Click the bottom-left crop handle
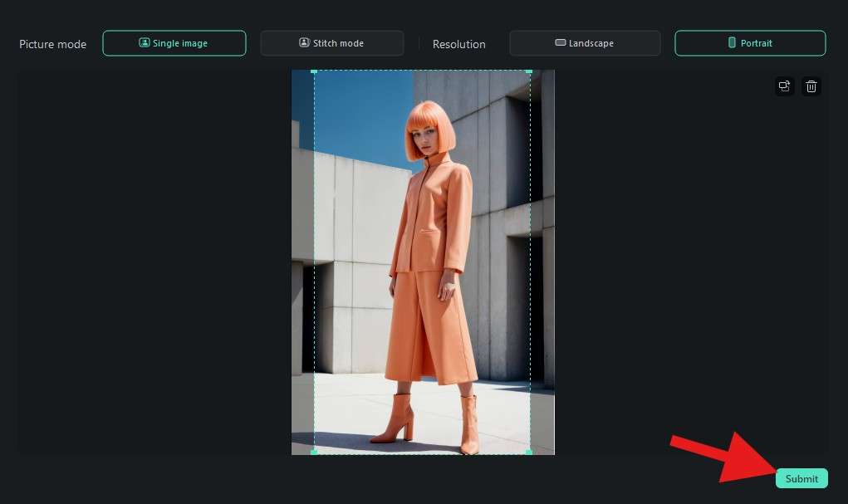 tap(314, 452)
